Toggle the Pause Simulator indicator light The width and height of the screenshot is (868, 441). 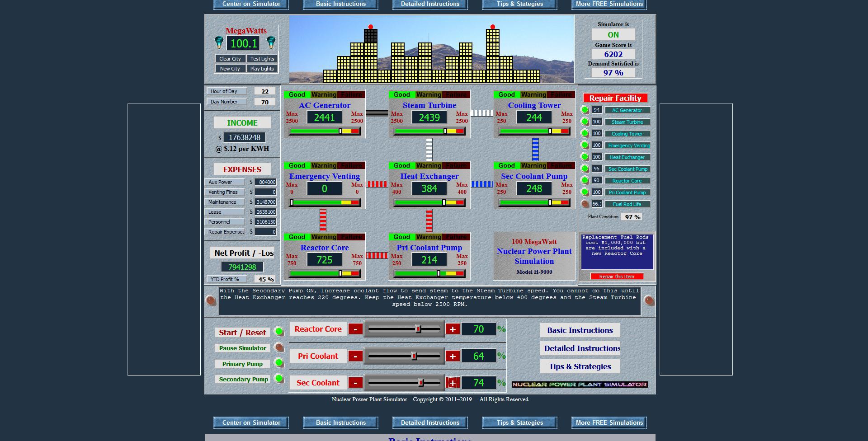point(279,348)
